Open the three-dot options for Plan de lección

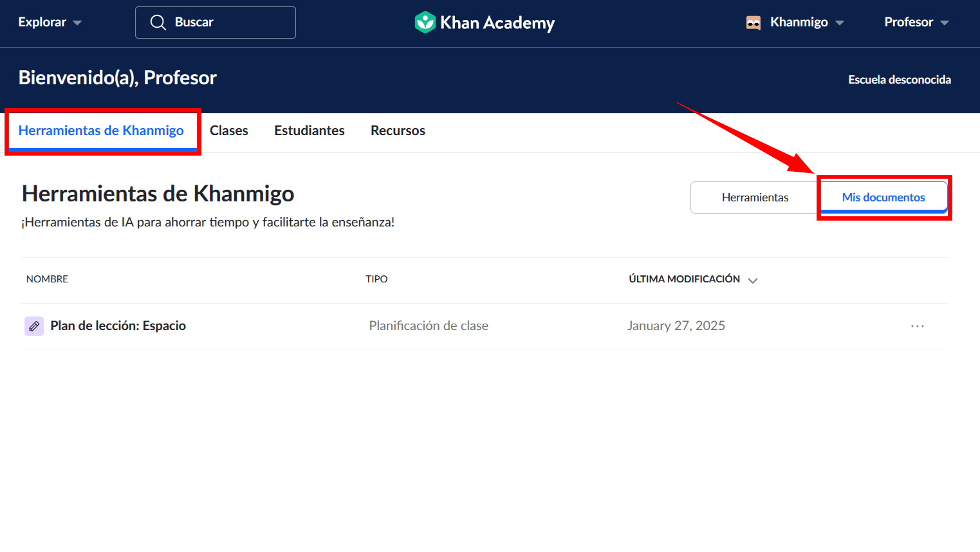coord(918,326)
